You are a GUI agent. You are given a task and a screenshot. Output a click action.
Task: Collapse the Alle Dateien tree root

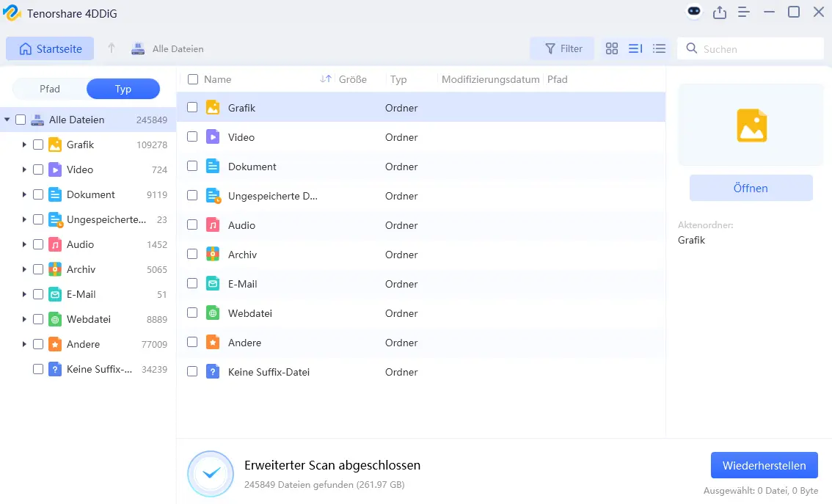click(7, 120)
